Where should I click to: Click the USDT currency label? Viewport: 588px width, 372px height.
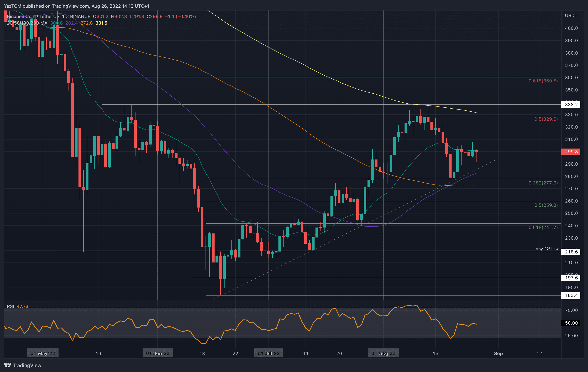pyautogui.click(x=571, y=16)
